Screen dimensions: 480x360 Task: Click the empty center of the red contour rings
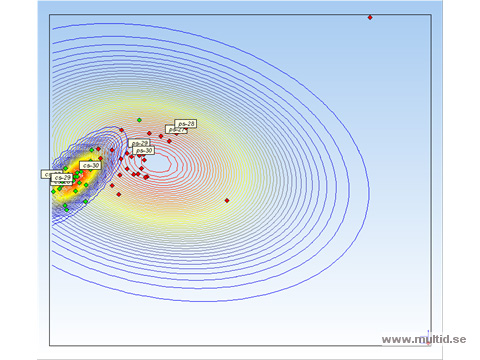(x=159, y=163)
